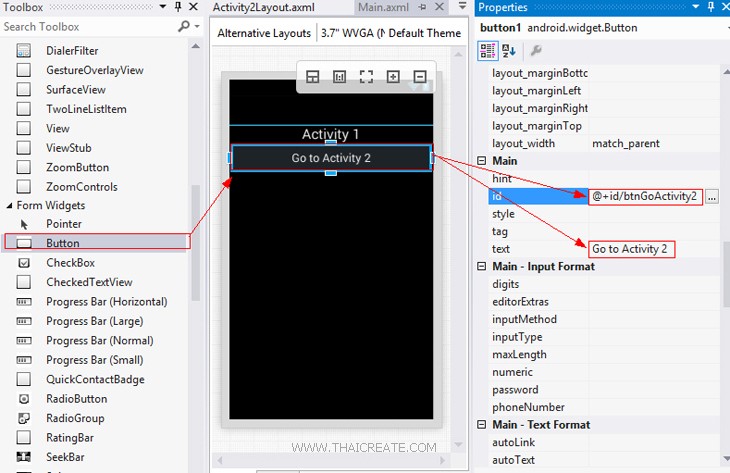This screenshot has width=730, height=473.
Task: Select the autoLink property row
Action: pos(603,442)
